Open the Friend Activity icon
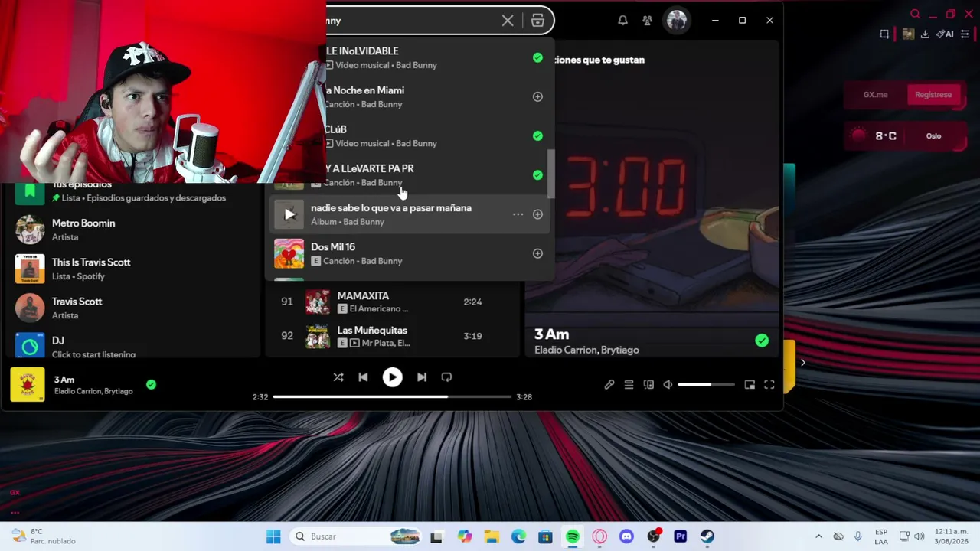This screenshot has height=551, width=980. pos(648,21)
